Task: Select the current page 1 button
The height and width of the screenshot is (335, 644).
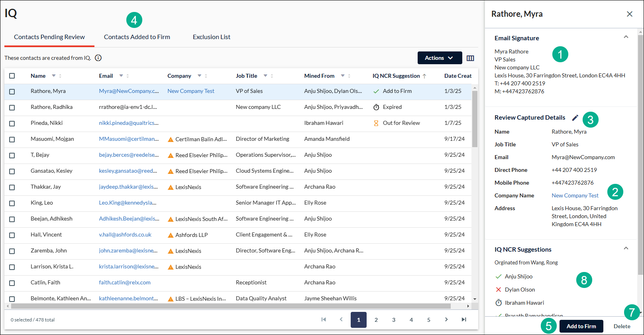Action: tap(359, 319)
